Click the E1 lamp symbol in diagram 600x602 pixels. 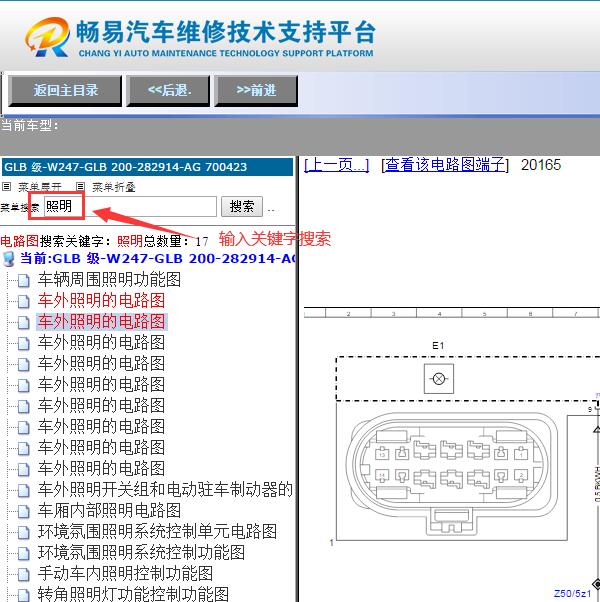click(439, 379)
